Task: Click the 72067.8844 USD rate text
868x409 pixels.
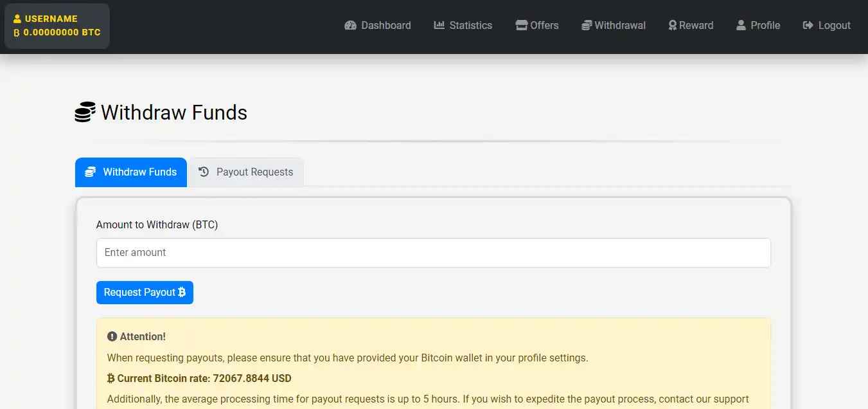Action: 252,378
